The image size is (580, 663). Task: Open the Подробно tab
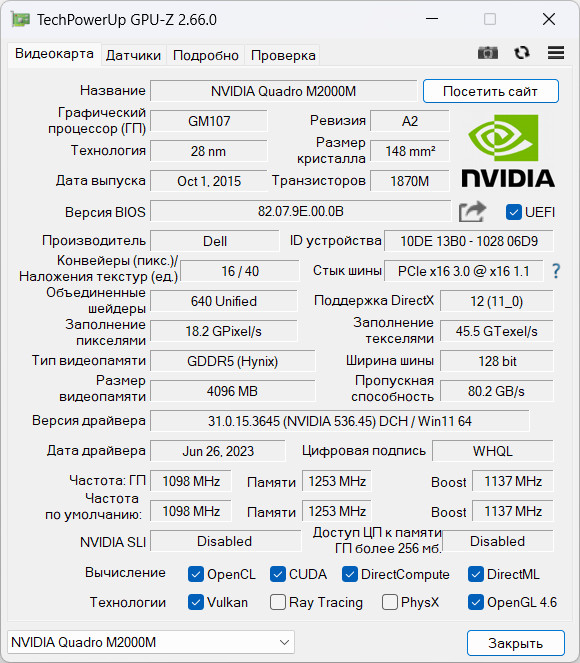click(x=205, y=55)
